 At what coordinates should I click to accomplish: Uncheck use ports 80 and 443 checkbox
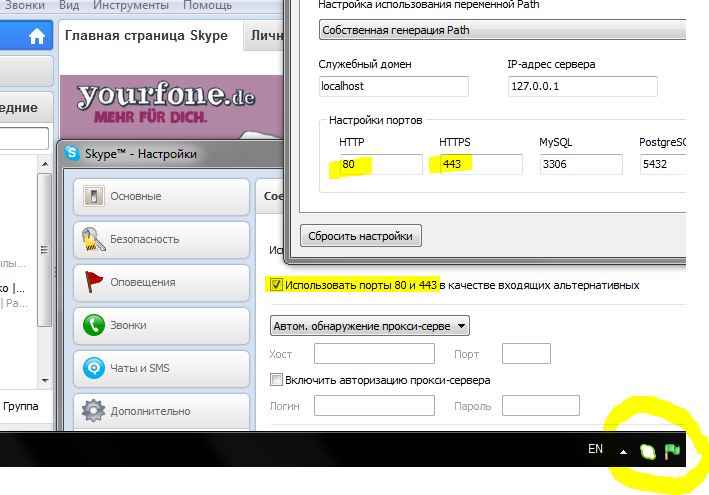coord(277,285)
